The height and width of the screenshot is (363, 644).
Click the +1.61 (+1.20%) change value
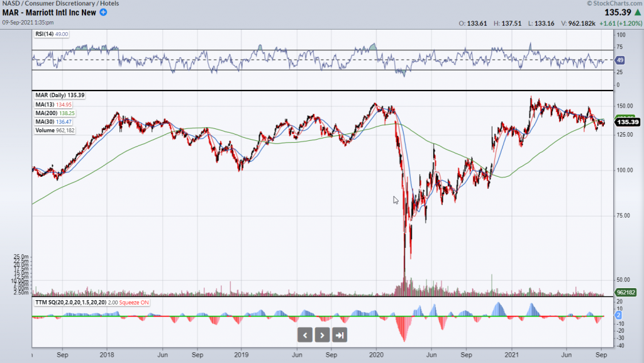coord(621,23)
